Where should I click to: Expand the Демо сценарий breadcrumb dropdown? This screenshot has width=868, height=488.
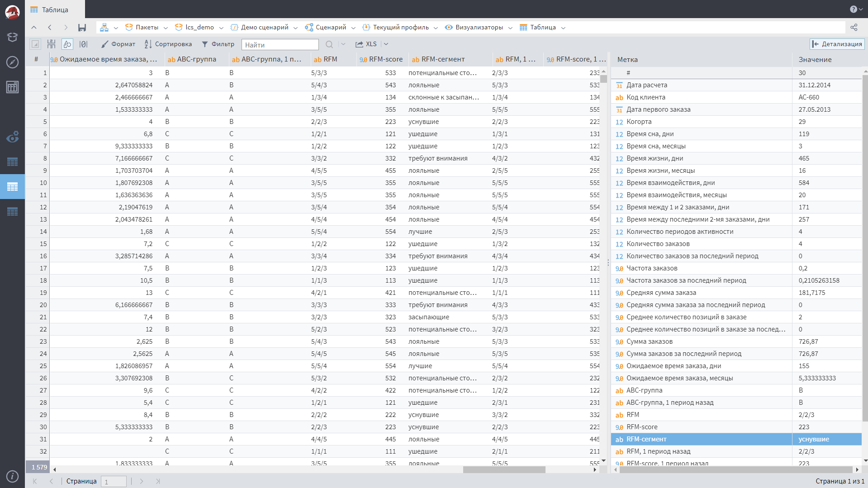[x=295, y=28]
